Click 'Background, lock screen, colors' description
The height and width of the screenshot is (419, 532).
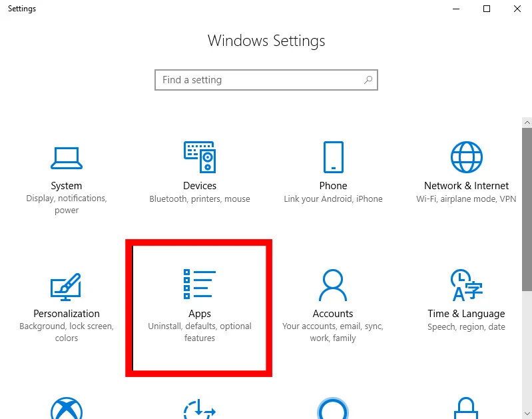(67, 332)
